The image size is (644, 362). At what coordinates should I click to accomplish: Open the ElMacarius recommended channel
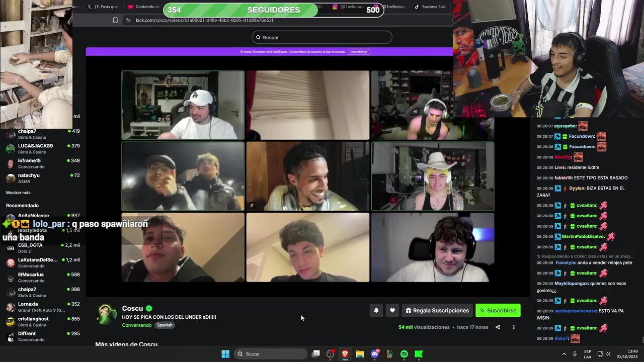43,278
